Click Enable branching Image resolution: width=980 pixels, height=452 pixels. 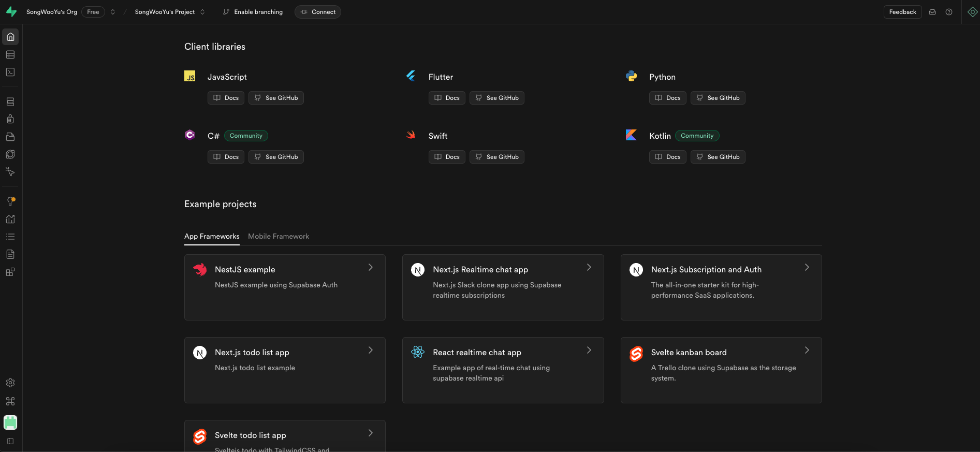click(253, 12)
